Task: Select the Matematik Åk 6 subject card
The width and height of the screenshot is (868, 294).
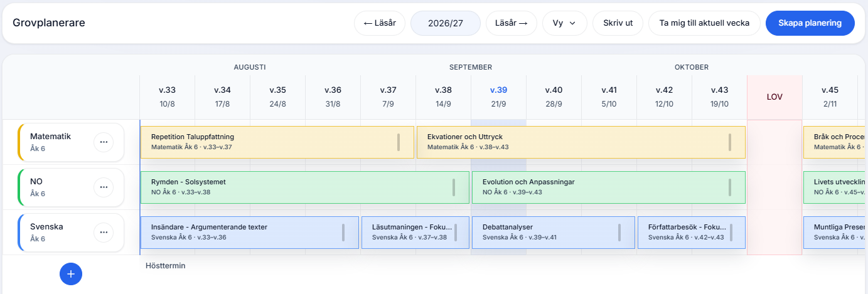Action: tap(71, 142)
